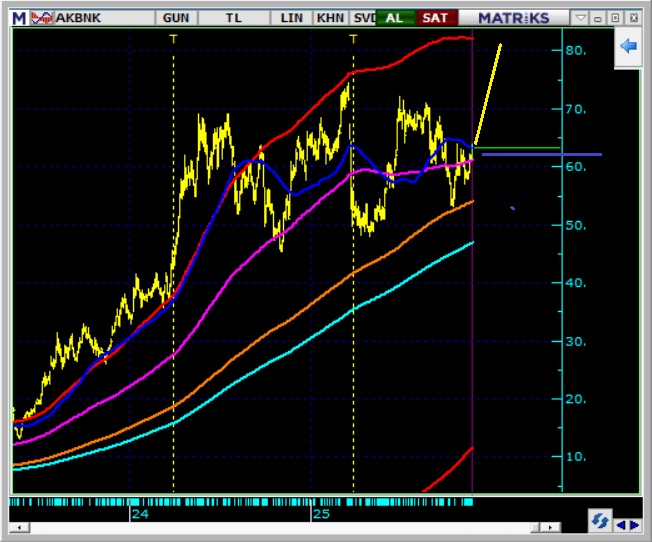Image resolution: width=652 pixels, height=542 pixels.
Task: Toggle the SVD option
Action: pyautogui.click(x=362, y=18)
